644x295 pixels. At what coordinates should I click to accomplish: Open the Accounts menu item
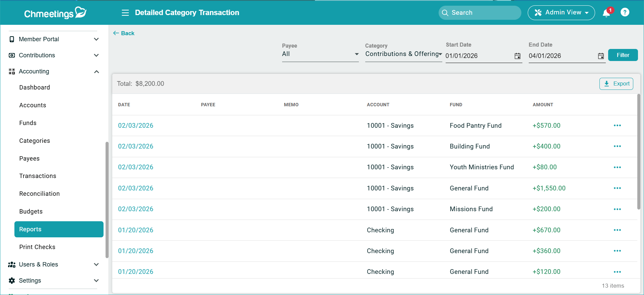pos(33,105)
